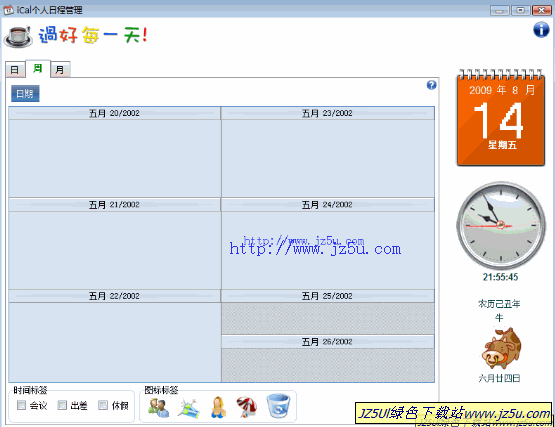Viewport: 555px width, 427px height.
Task: Click the digital time 21:55:45
Action: pyautogui.click(x=500, y=277)
